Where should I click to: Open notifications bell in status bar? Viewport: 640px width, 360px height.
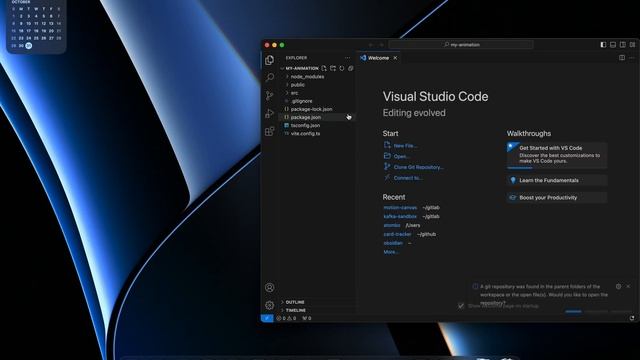(632, 318)
